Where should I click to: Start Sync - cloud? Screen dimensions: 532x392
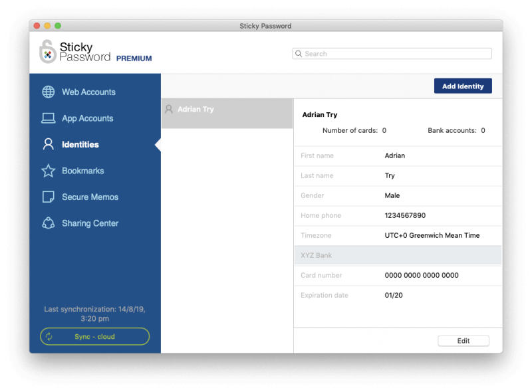pos(94,336)
